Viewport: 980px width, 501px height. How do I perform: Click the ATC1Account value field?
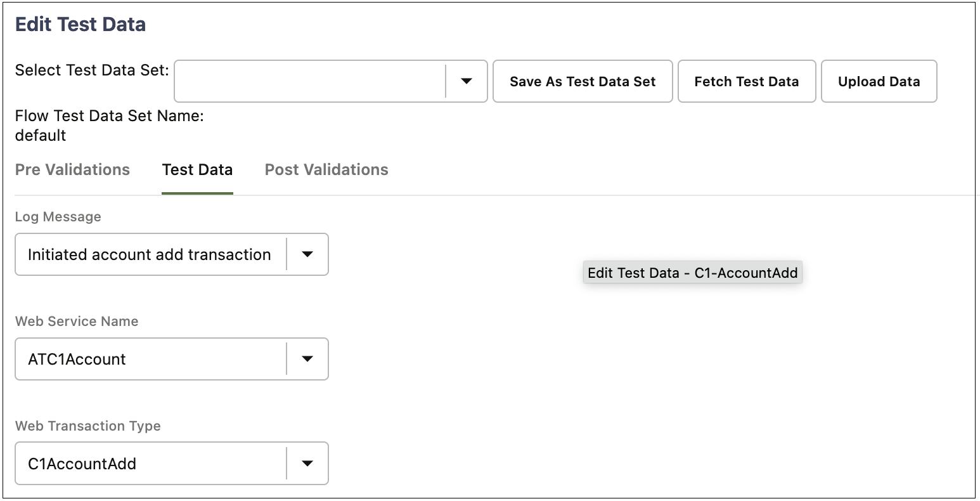tap(150, 359)
